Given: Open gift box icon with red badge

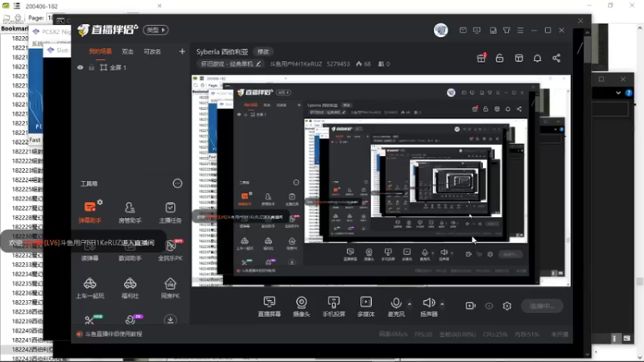Looking at the screenshot, I should coord(481,58).
